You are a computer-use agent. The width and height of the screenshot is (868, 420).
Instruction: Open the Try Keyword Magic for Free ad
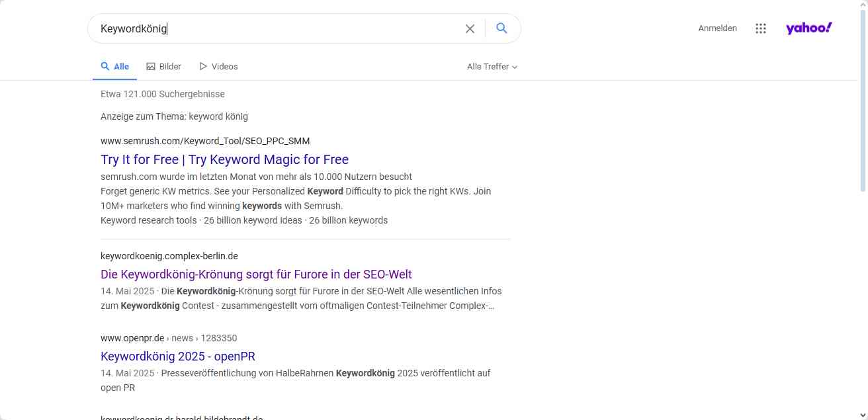click(224, 159)
